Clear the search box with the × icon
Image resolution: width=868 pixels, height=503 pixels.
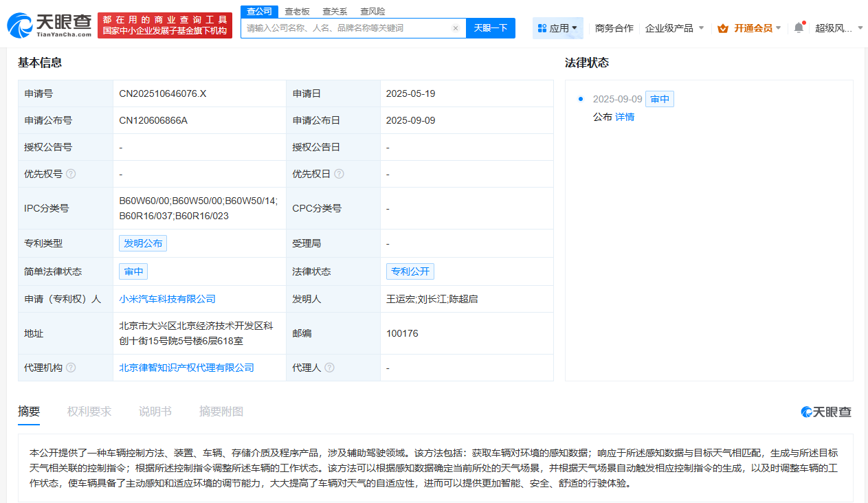click(x=456, y=27)
